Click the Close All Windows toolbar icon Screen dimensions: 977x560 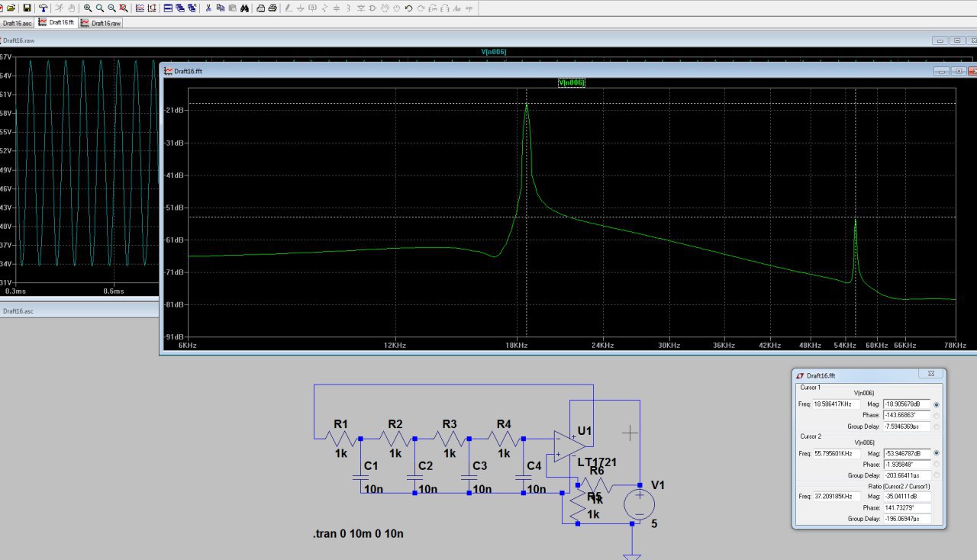[191, 8]
